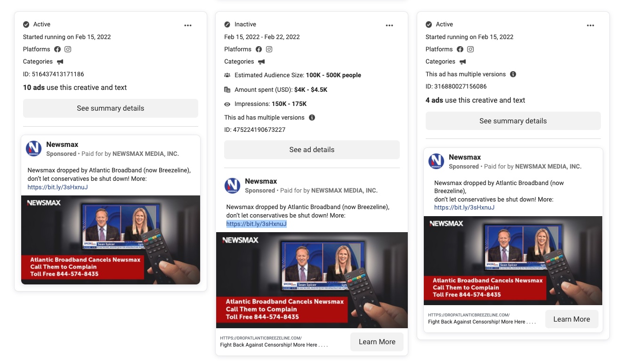The height and width of the screenshot is (364, 631).
Task: Click the Newsmax video thumbnail on the first ad
Action: (x=110, y=239)
